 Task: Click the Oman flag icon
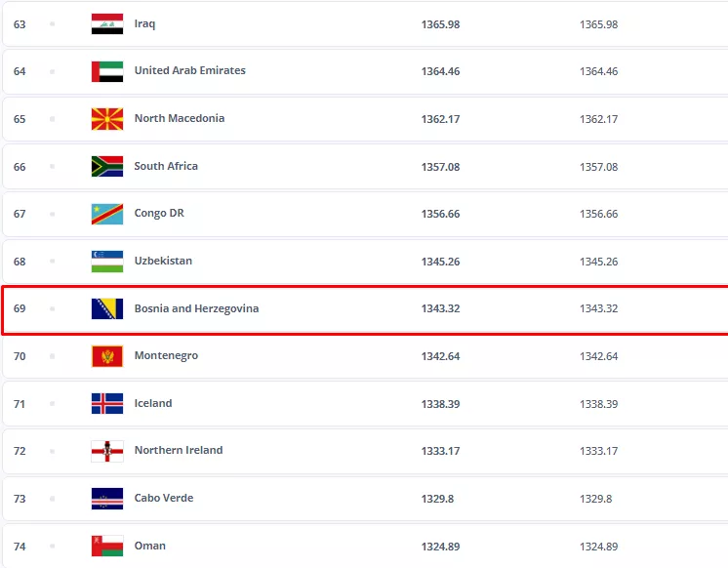(106, 547)
